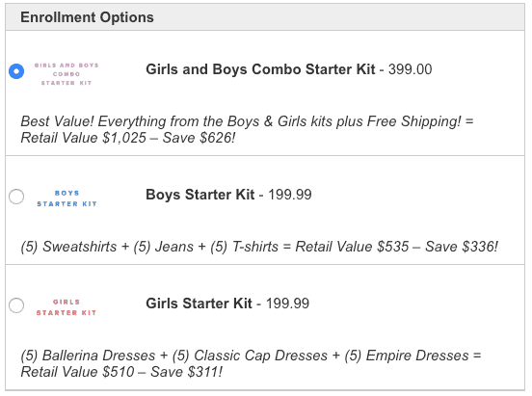The width and height of the screenshot is (532, 396).
Task: Click the Retail Value $510 savings line
Action: (x=121, y=372)
